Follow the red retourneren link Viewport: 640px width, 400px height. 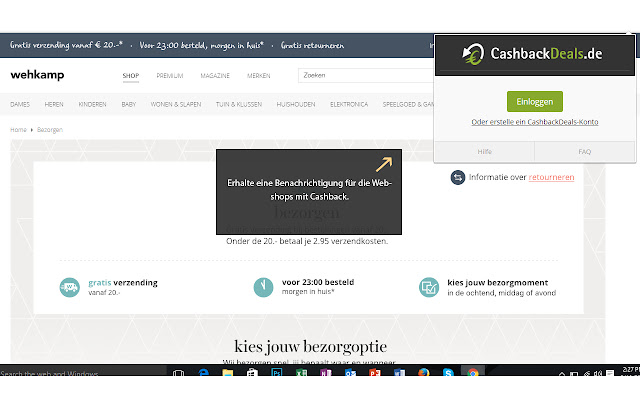[551, 177]
